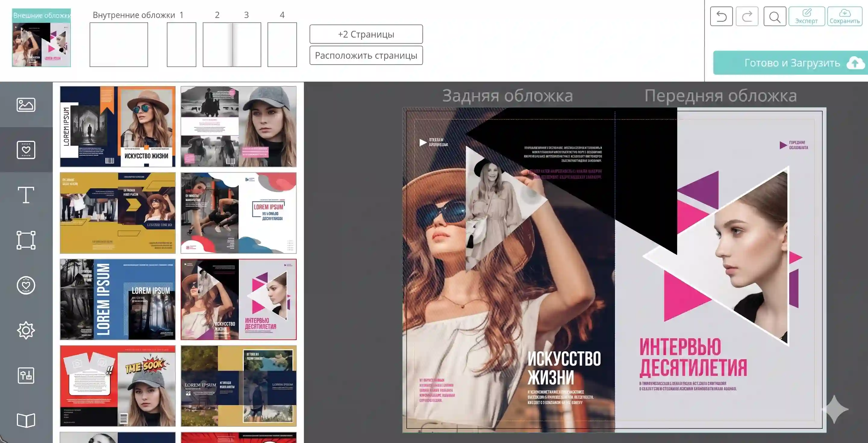This screenshot has height=443, width=868.
Task: Open the images panel in sidebar
Action: pyautogui.click(x=26, y=105)
